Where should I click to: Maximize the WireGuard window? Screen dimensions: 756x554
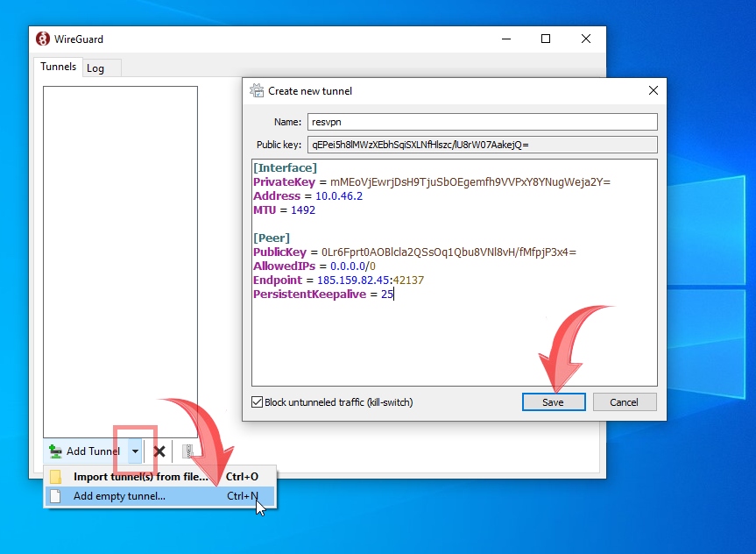click(x=546, y=39)
